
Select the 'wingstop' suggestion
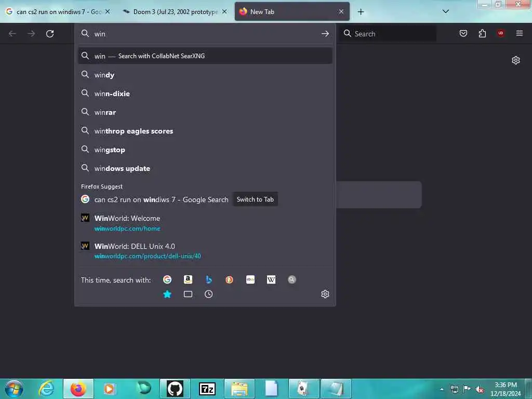(205, 149)
